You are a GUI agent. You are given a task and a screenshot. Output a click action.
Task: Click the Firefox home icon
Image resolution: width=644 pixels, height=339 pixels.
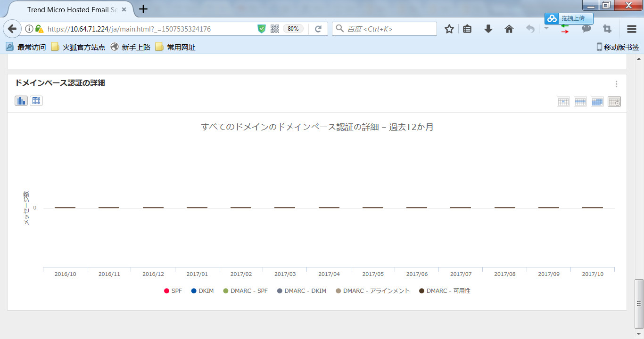509,29
